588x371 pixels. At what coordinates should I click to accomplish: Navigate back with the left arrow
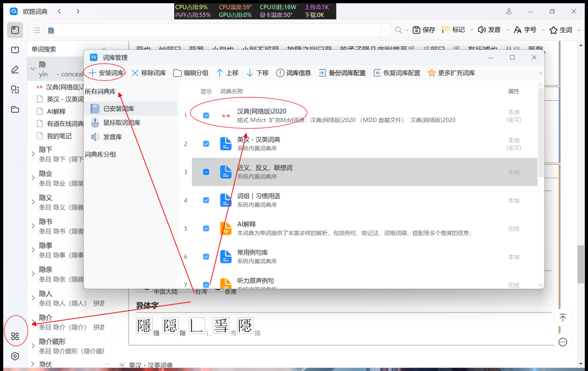(x=59, y=11)
